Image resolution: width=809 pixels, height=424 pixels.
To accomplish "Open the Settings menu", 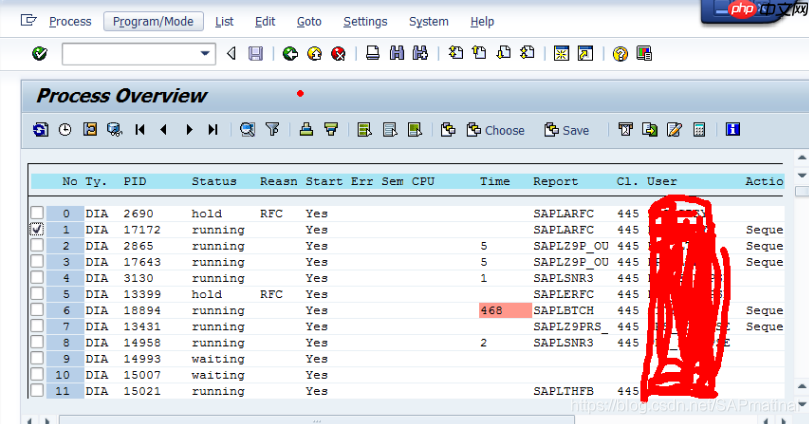I will (365, 22).
